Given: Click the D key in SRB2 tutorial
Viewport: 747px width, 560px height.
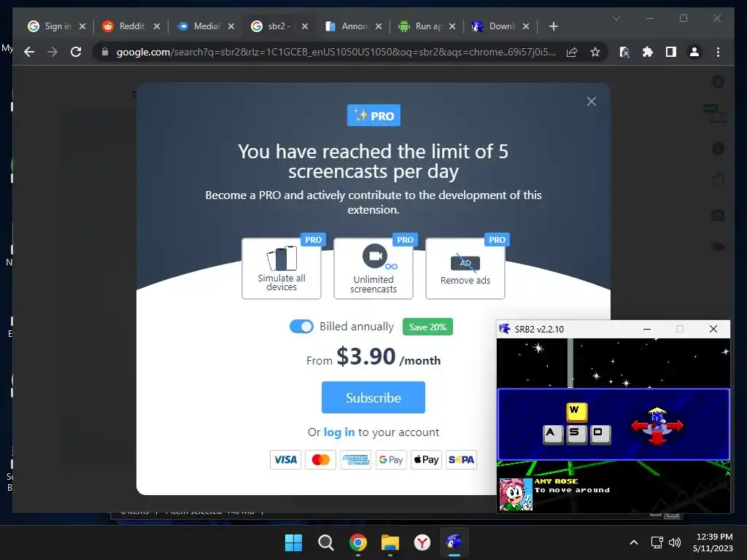Looking at the screenshot, I should [x=600, y=434].
